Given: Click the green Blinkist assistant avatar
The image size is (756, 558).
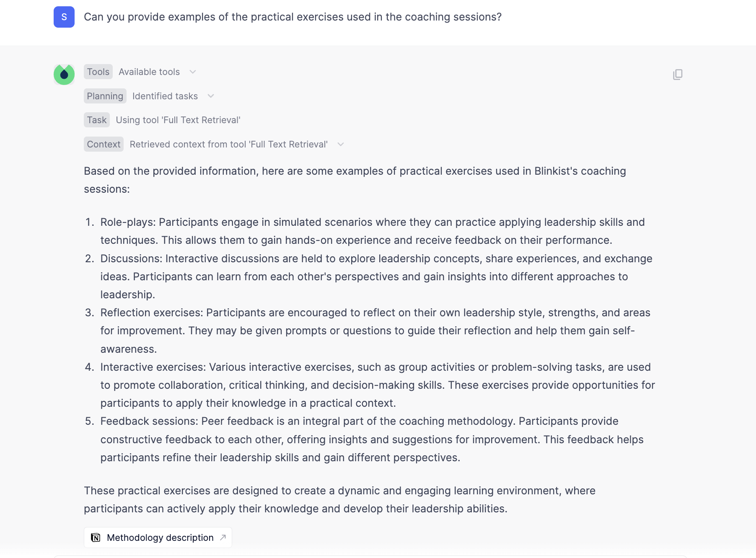Looking at the screenshot, I should (x=64, y=75).
